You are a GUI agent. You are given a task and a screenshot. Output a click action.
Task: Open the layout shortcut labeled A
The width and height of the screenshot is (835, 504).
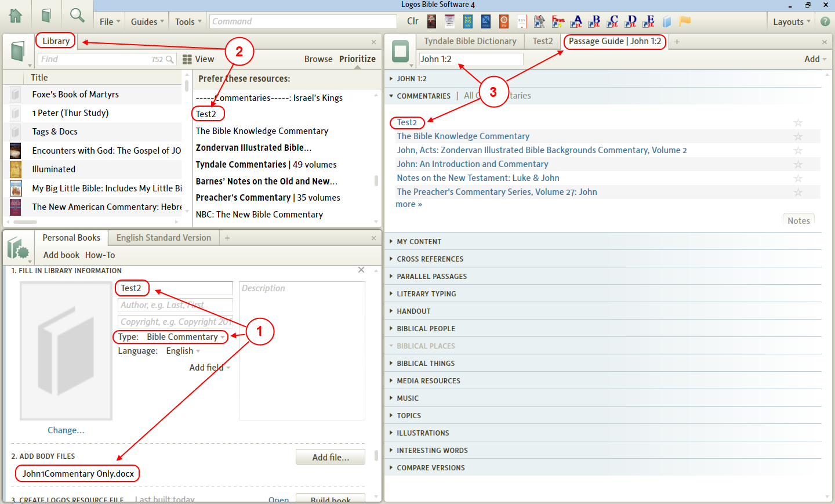pyautogui.click(x=576, y=21)
